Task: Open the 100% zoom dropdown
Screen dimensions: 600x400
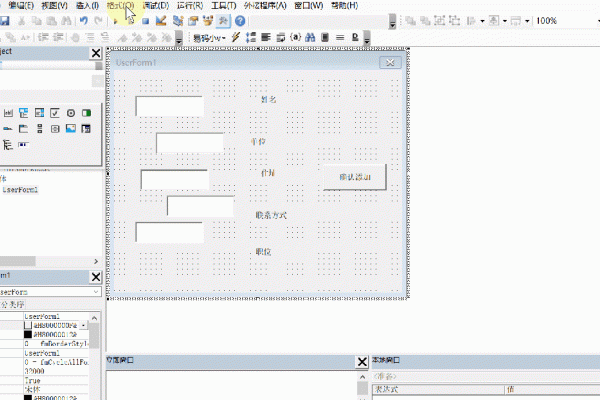Action: 591,21
